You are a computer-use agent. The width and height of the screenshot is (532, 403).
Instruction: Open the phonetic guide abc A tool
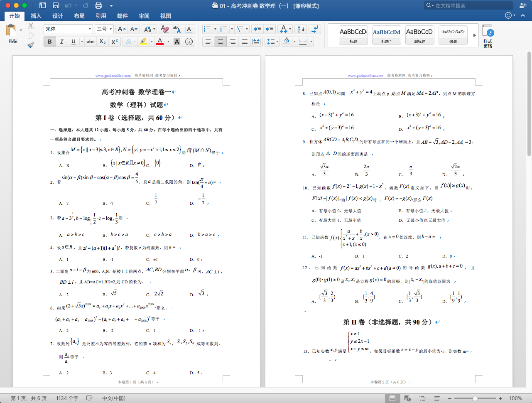point(177,29)
